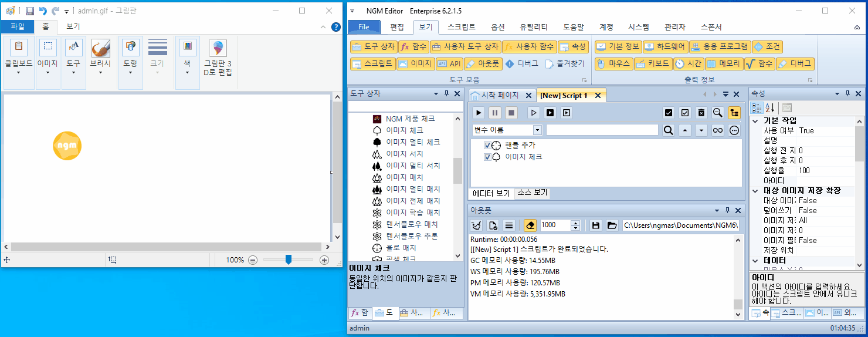Viewport: 868px width, 337px height.
Task: Open the 도형 shapes dropdown in Paint
Action: pyautogui.click(x=130, y=63)
